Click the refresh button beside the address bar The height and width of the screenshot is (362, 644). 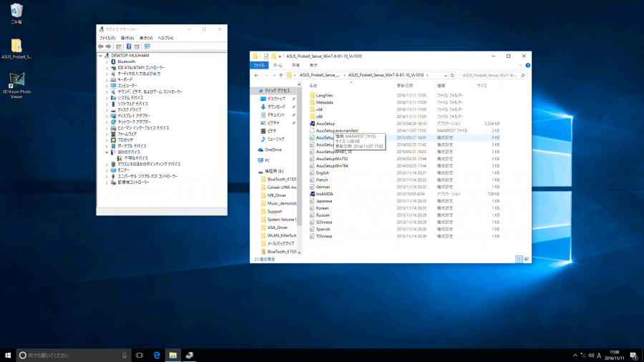453,75
